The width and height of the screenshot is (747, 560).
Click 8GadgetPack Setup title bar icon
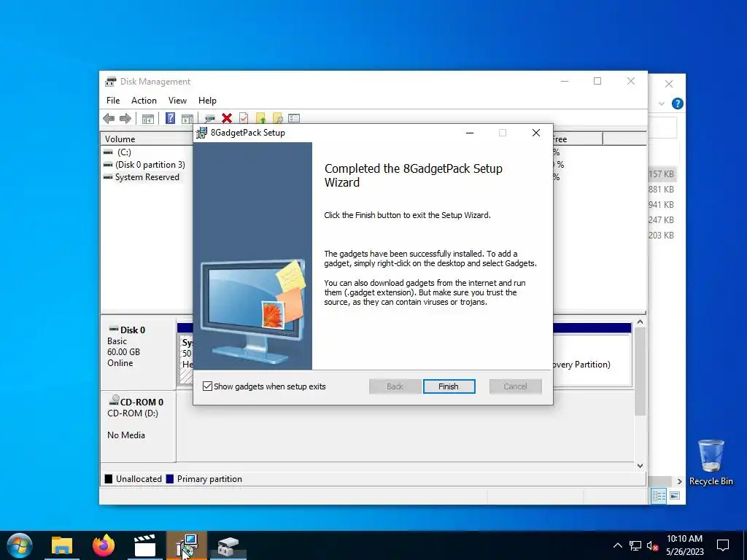click(x=202, y=133)
